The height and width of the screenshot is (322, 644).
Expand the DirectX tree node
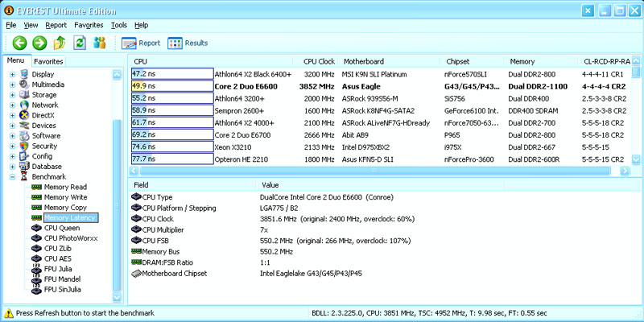pos(12,115)
